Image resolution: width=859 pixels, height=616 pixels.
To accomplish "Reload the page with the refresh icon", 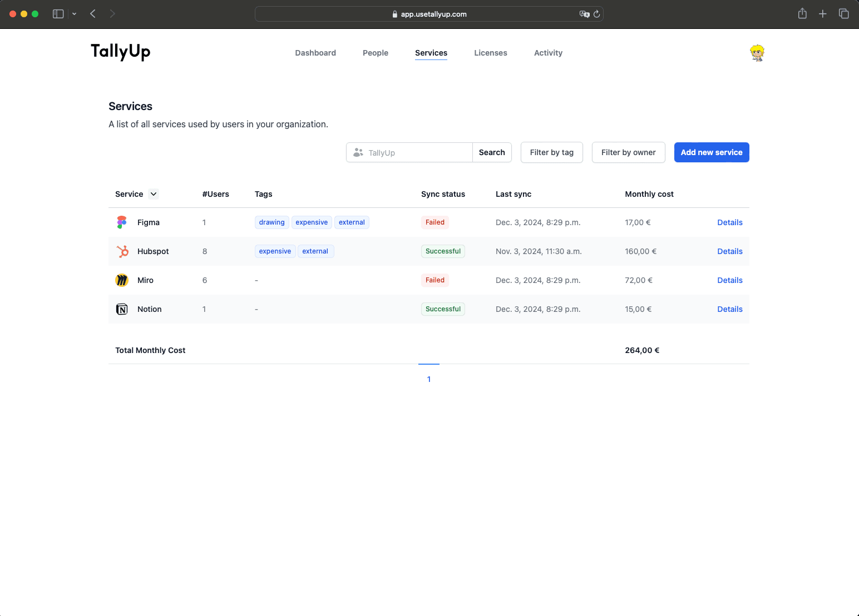I will 597,14.
